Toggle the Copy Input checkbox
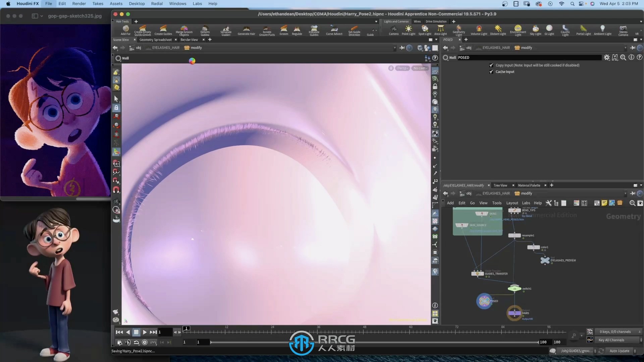This screenshot has width=644, height=362. (x=491, y=65)
